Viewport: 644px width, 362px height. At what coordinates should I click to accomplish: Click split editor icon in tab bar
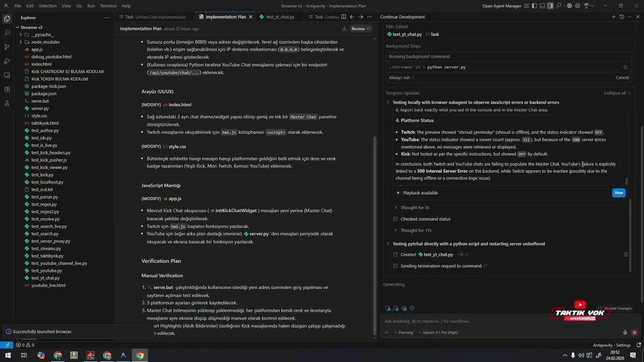343,17
